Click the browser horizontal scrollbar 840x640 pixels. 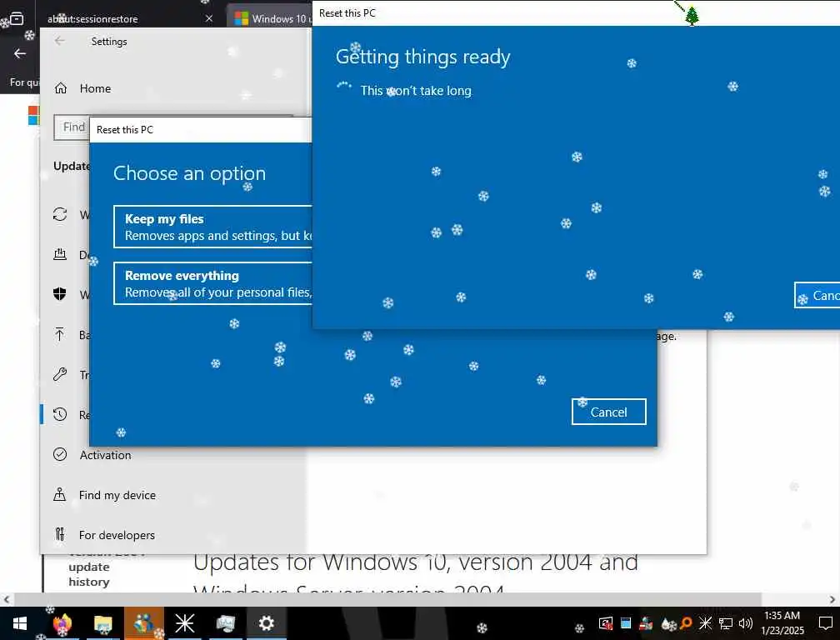click(387, 599)
